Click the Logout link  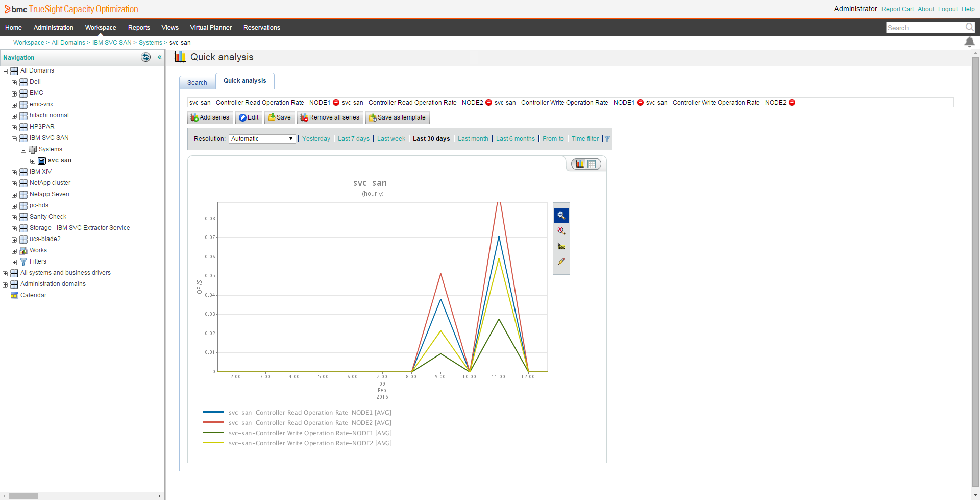[x=948, y=9]
